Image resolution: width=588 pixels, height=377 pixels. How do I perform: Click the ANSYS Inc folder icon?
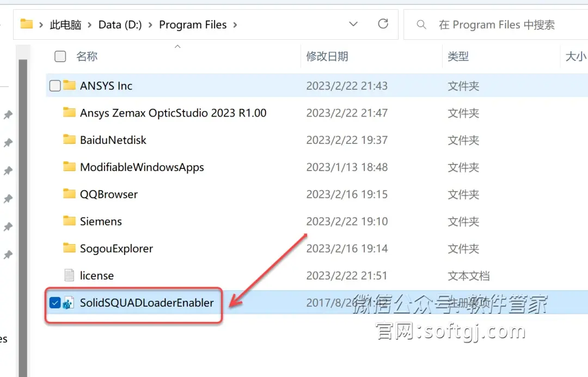point(69,85)
